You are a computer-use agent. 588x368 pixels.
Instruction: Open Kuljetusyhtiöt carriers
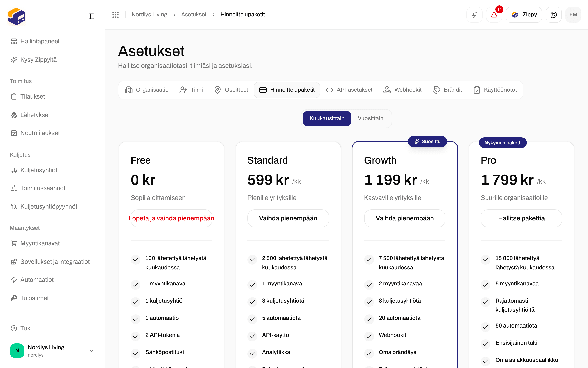pos(52,170)
